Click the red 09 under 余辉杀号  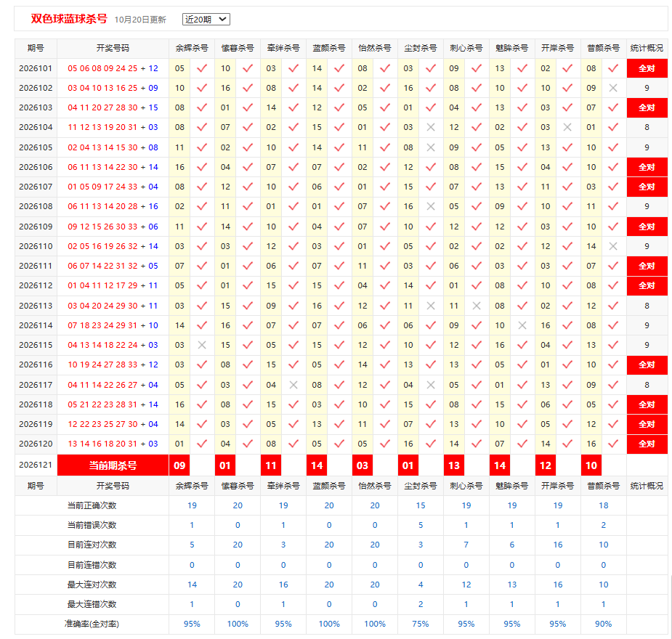[x=179, y=465]
